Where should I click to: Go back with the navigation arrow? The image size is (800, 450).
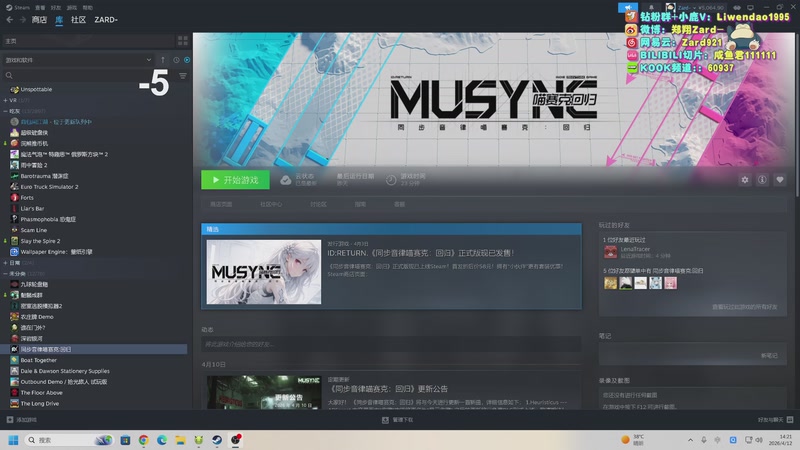click(10, 19)
